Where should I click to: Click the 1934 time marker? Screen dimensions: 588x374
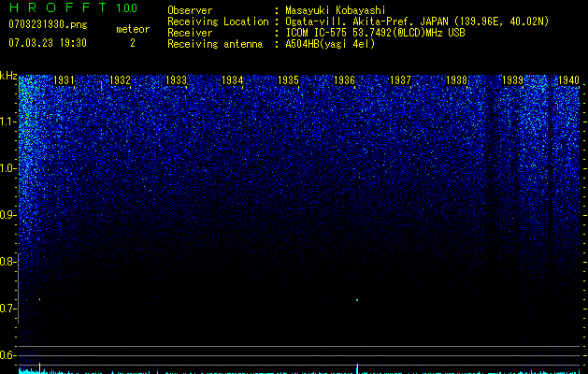click(x=232, y=80)
